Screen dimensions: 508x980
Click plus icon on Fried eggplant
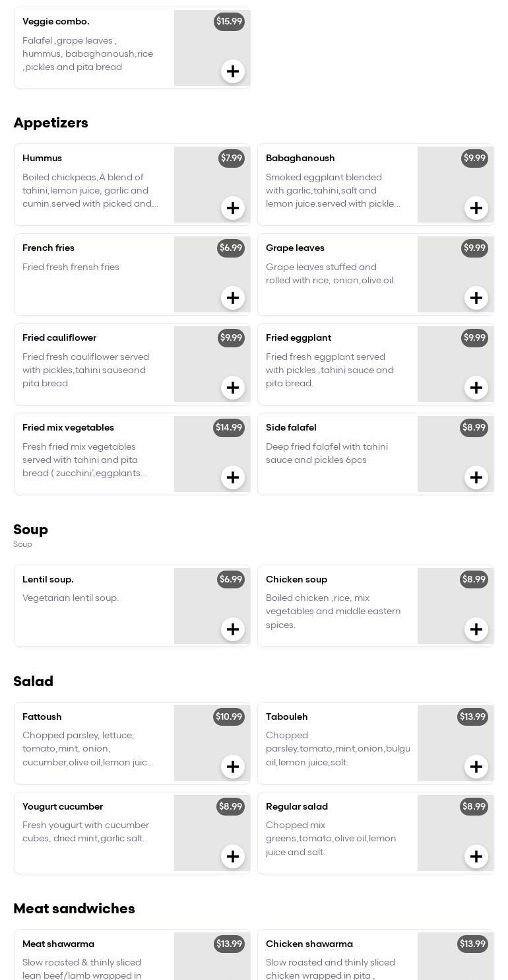[x=476, y=388]
